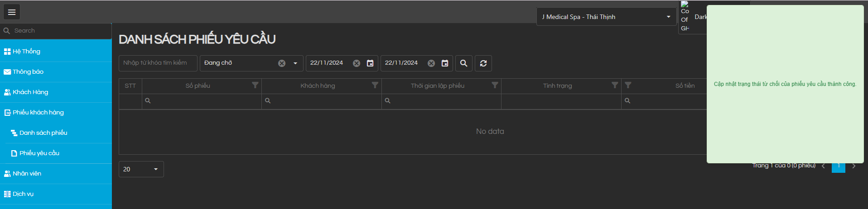The width and height of the screenshot is (868, 209).
Task: Click the Danh sách phiếu icon
Action: (x=14, y=133)
